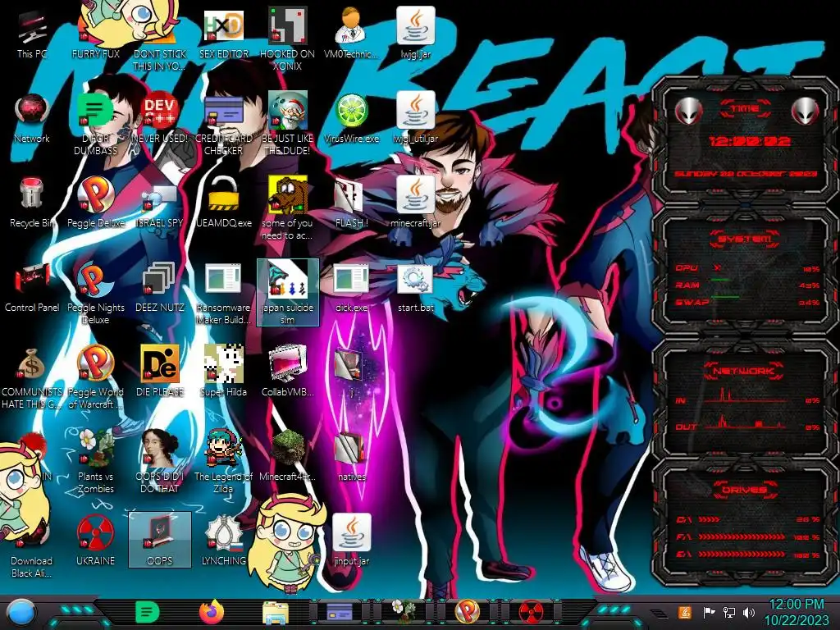Open the This PC desktop icon

(x=32, y=34)
